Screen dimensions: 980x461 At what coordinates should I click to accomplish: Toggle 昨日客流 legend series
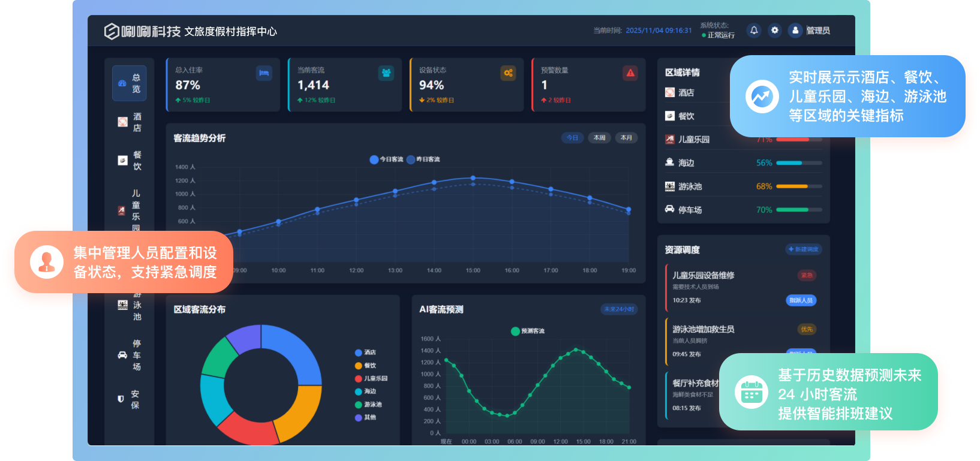click(423, 159)
